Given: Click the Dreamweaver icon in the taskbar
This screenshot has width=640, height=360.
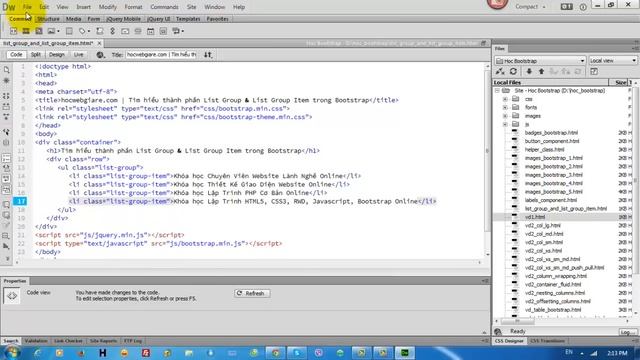Looking at the screenshot, I should pyautogui.click(x=404, y=353).
